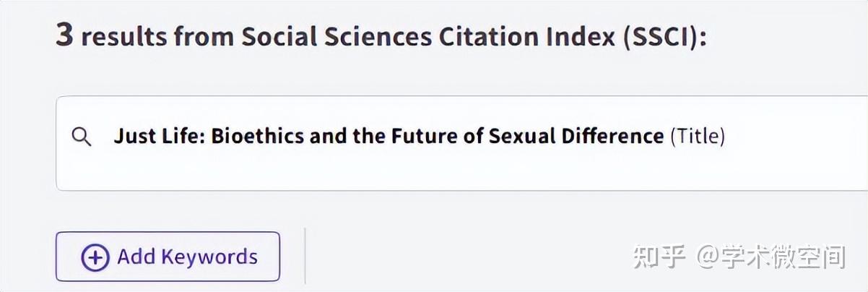This screenshot has height=292, width=868.
Task: Select the 'Add Keywords' label text
Action: (187, 257)
